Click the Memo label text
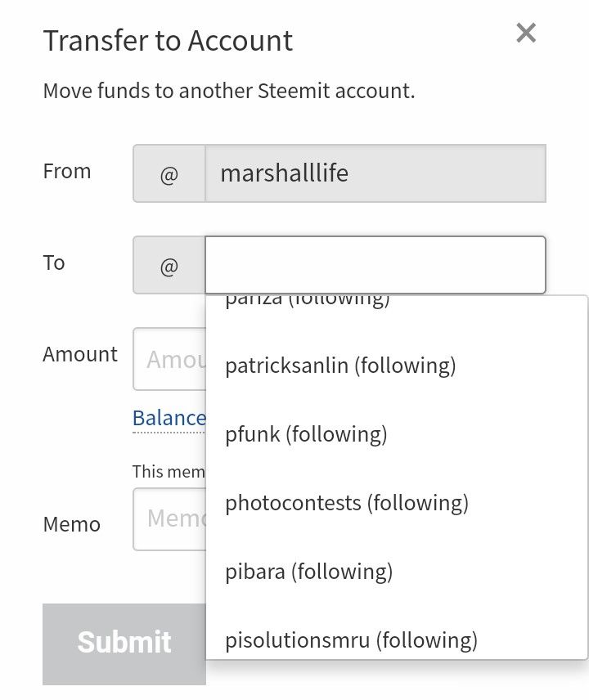The image size is (589, 700). click(71, 524)
